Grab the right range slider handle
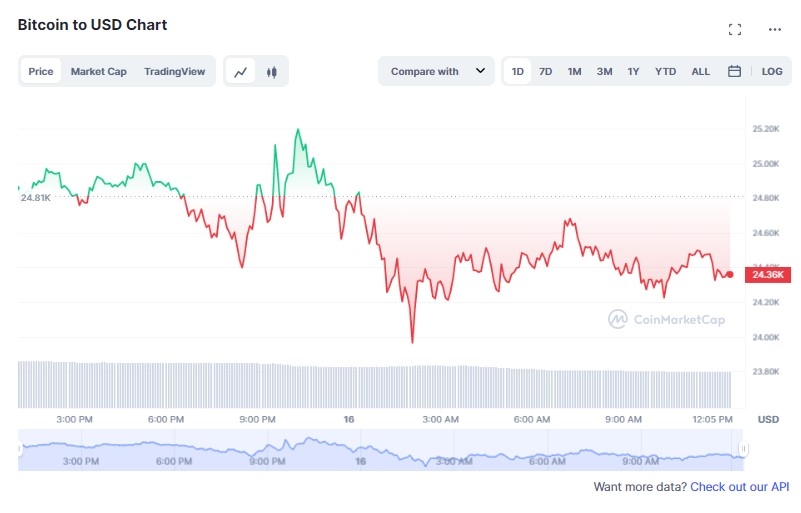The image size is (801, 513). [743, 449]
